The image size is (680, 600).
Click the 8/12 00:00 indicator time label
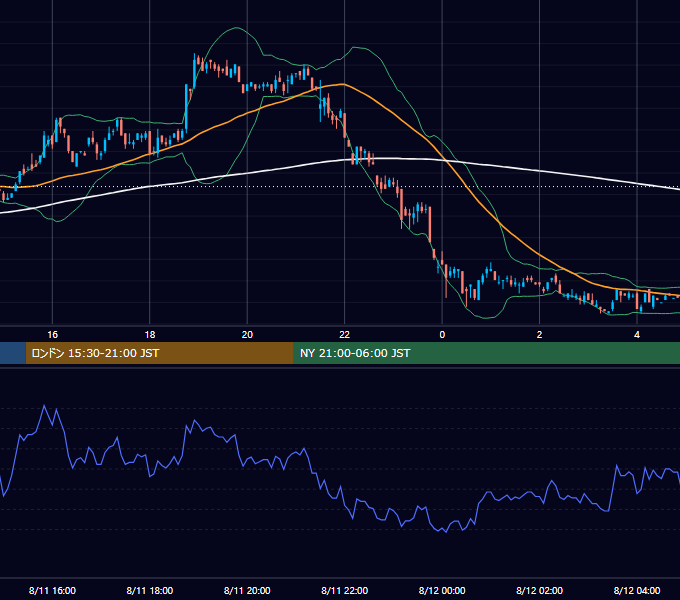[x=442, y=590]
